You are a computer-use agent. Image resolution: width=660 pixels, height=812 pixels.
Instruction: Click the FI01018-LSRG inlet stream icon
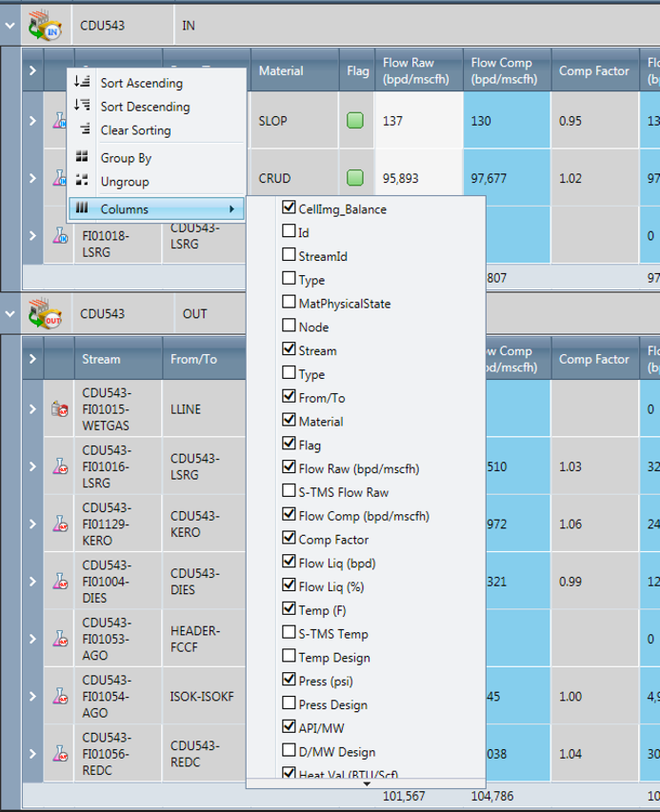click(59, 234)
